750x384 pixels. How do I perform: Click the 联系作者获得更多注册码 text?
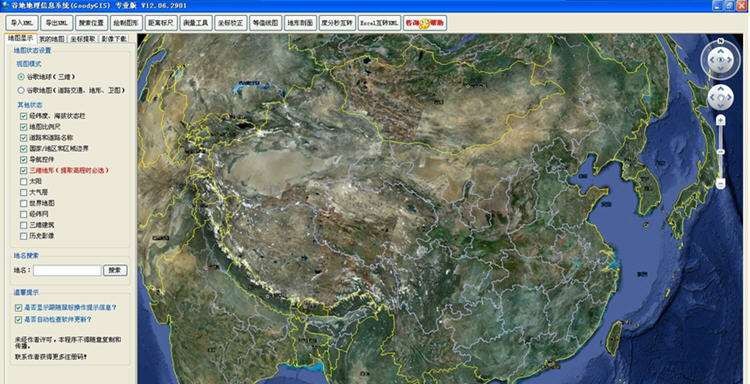coord(51,357)
